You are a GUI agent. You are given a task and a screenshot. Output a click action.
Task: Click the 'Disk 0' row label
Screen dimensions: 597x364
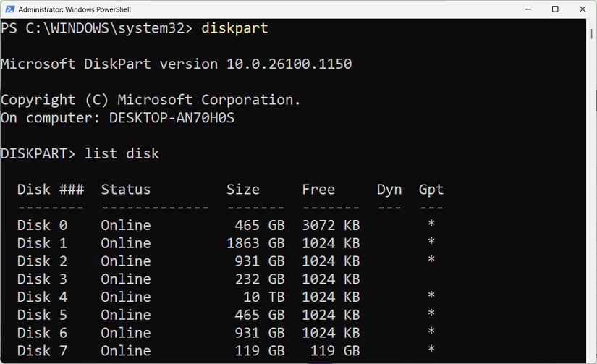point(42,225)
